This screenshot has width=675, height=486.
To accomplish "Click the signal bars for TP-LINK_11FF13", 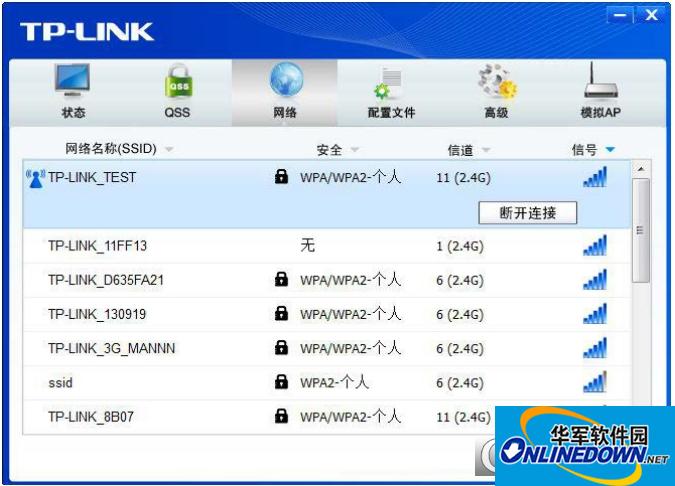I will tap(595, 245).
